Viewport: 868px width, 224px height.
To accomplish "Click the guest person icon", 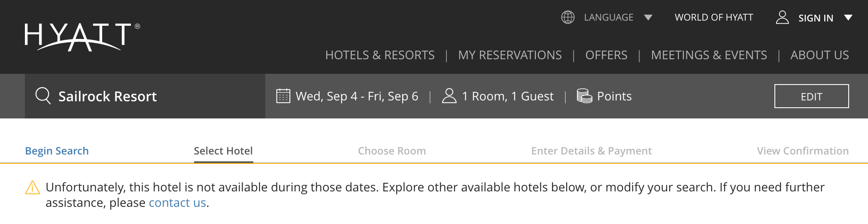I will click(449, 96).
